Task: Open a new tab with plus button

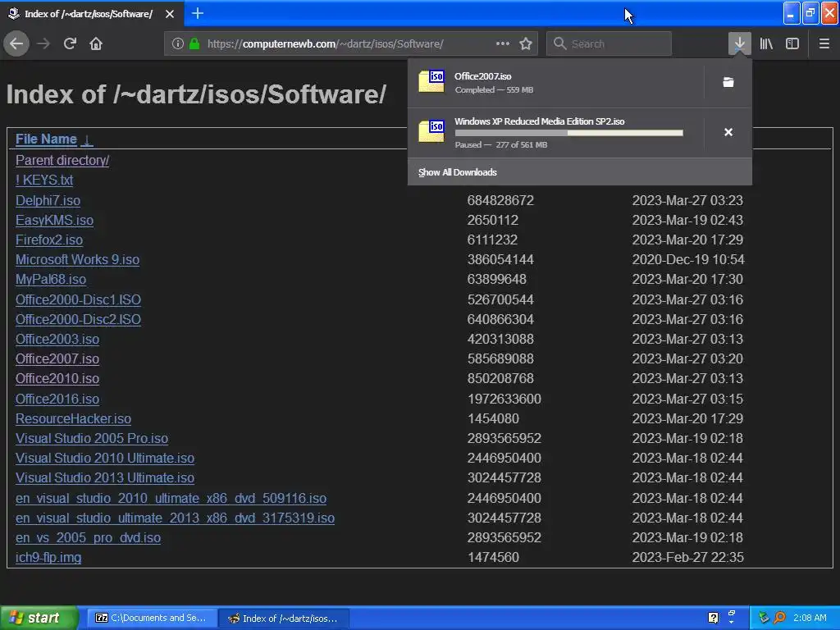Action: point(197,13)
